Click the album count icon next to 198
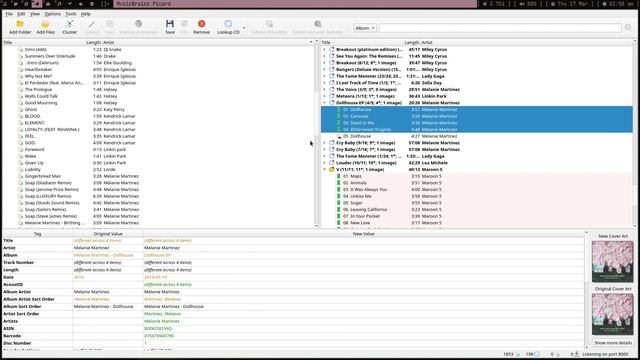This screenshot has height=360, width=640. click(537, 354)
